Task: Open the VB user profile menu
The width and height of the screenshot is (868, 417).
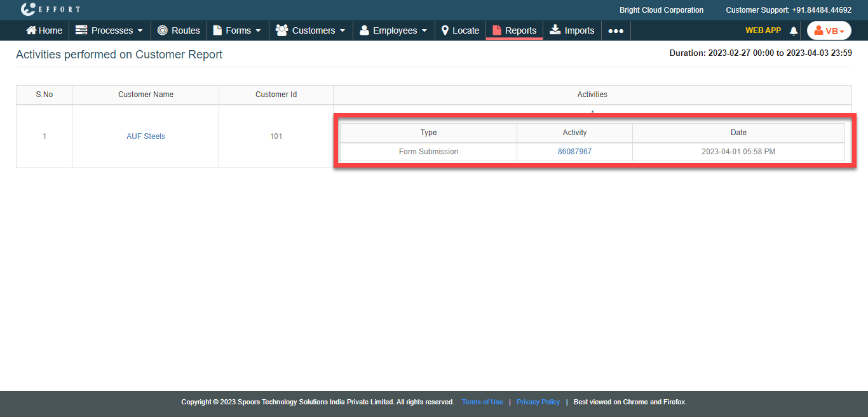Action: coord(829,30)
